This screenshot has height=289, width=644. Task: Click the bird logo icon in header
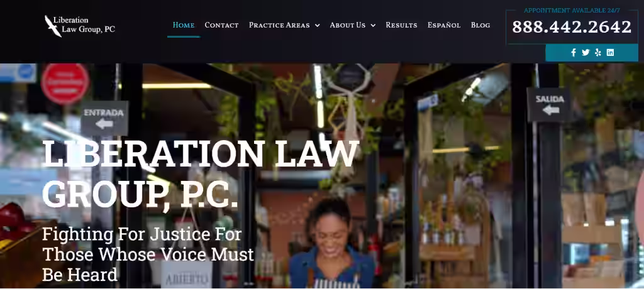(x=53, y=26)
